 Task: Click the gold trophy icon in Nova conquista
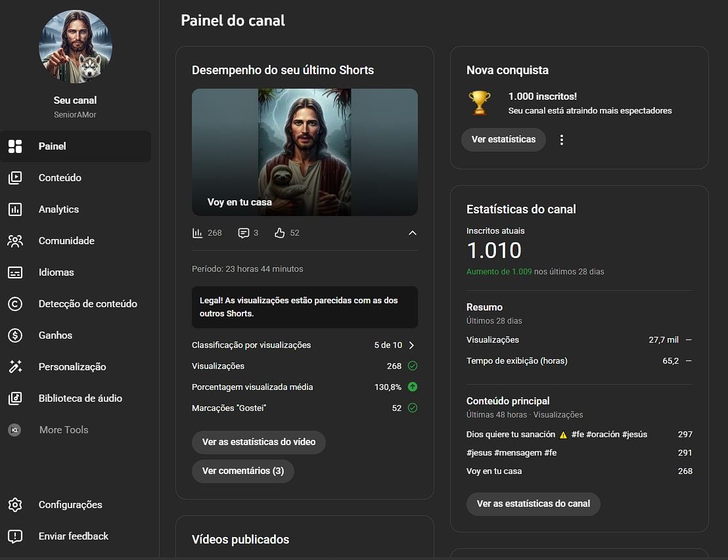pos(479,103)
